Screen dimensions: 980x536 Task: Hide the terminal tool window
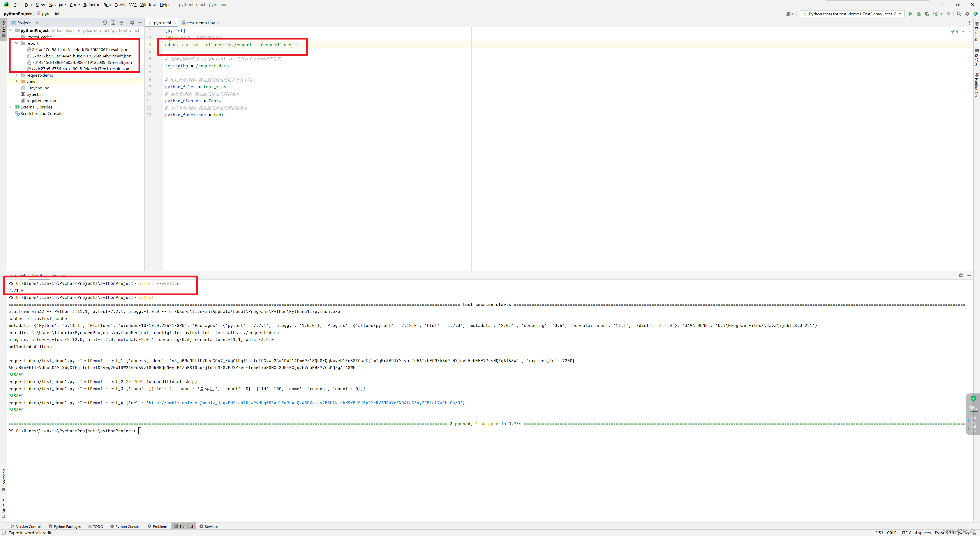coord(969,275)
